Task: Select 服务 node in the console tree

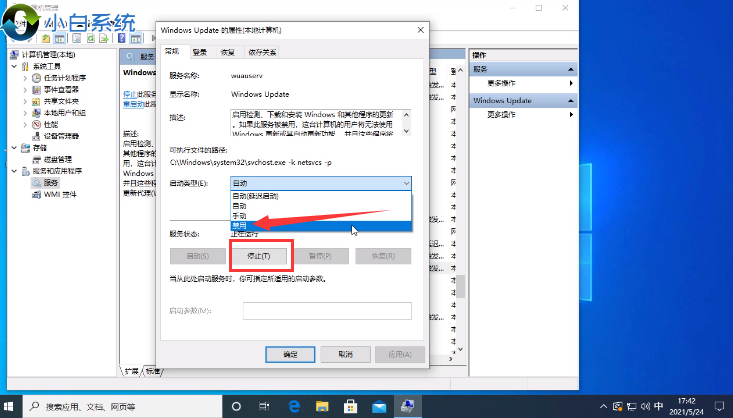Action: [x=50, y=183]
